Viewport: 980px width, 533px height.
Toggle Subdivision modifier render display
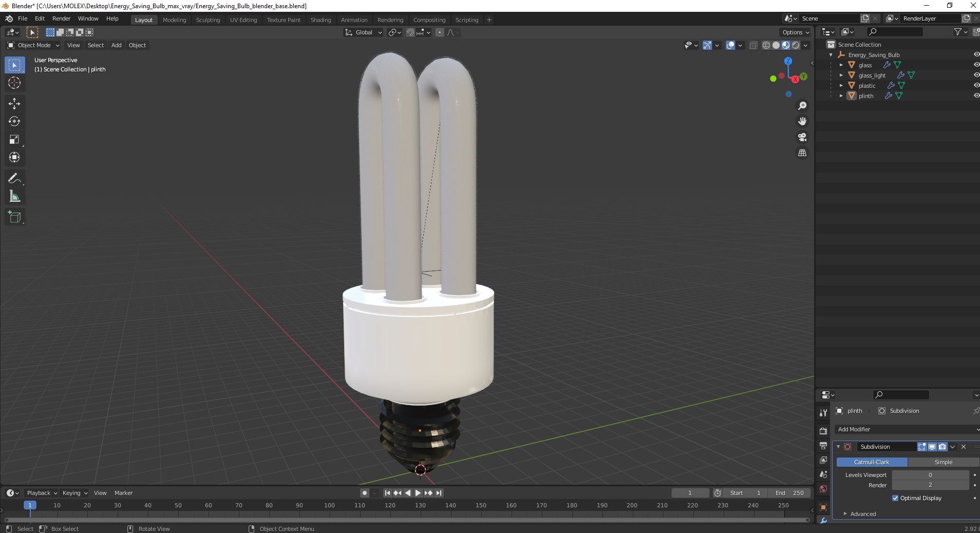tap(943, 447)
